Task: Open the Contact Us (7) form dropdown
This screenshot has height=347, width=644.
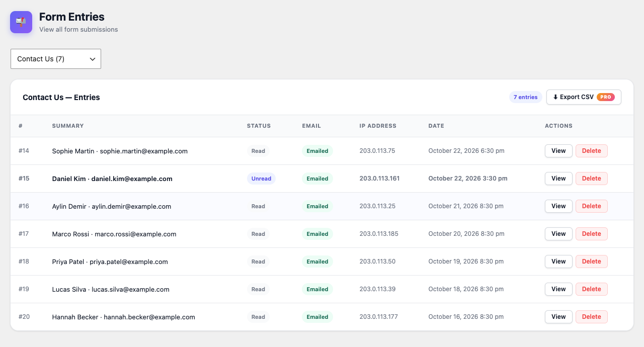Action: tap(56, 59)
